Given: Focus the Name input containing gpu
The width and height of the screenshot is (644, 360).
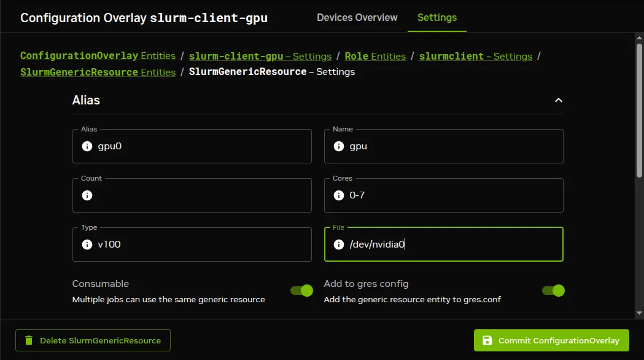Looking at the screenshot, I should coord(444,146).
